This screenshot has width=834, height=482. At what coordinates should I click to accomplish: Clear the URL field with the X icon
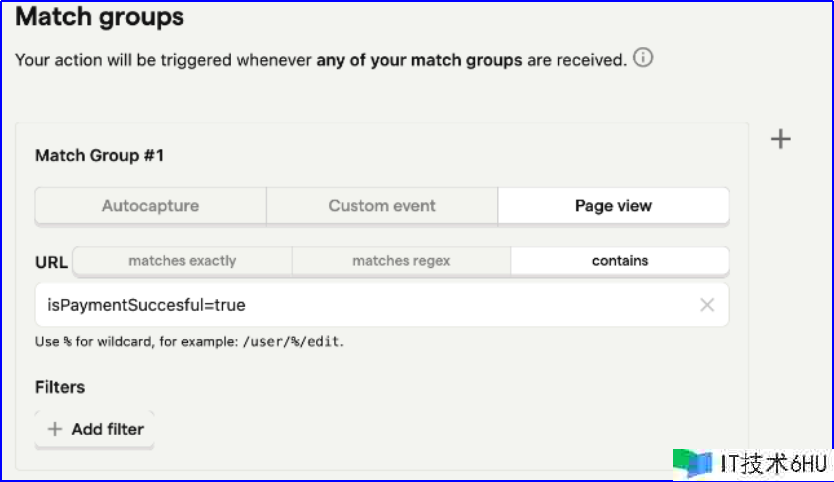[707, 305]
